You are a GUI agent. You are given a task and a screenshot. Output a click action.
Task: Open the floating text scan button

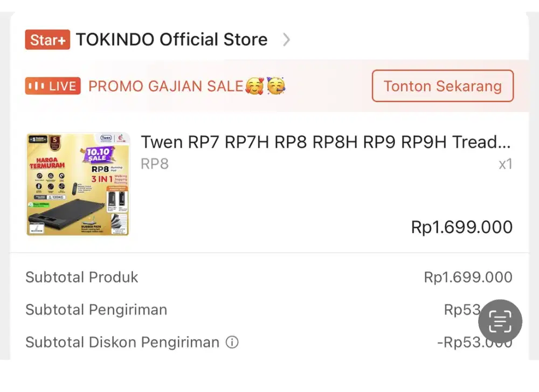(500, 321)
